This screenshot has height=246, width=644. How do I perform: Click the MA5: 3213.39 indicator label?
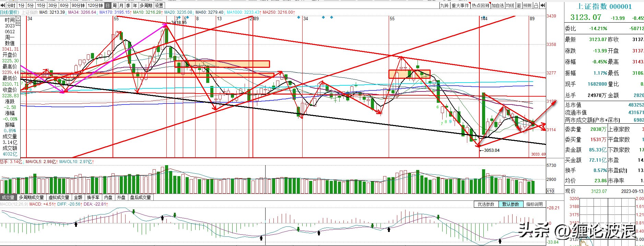tap(52, 12)
